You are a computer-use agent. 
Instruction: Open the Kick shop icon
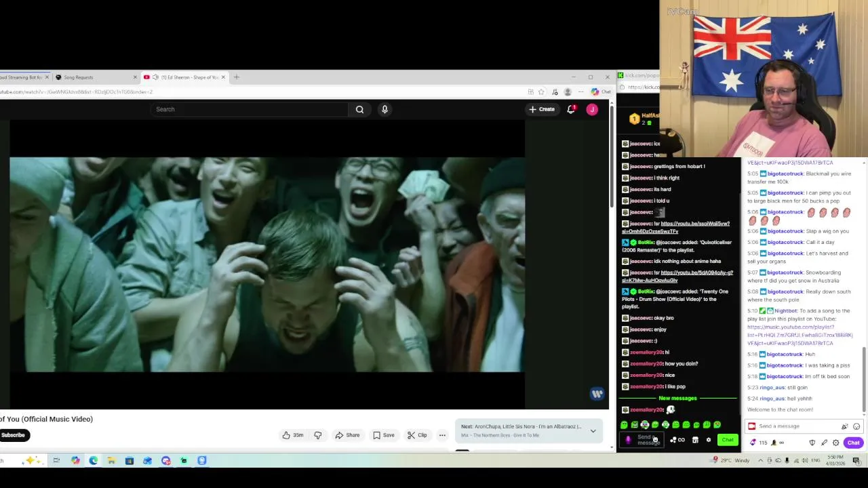pos(695,440)
